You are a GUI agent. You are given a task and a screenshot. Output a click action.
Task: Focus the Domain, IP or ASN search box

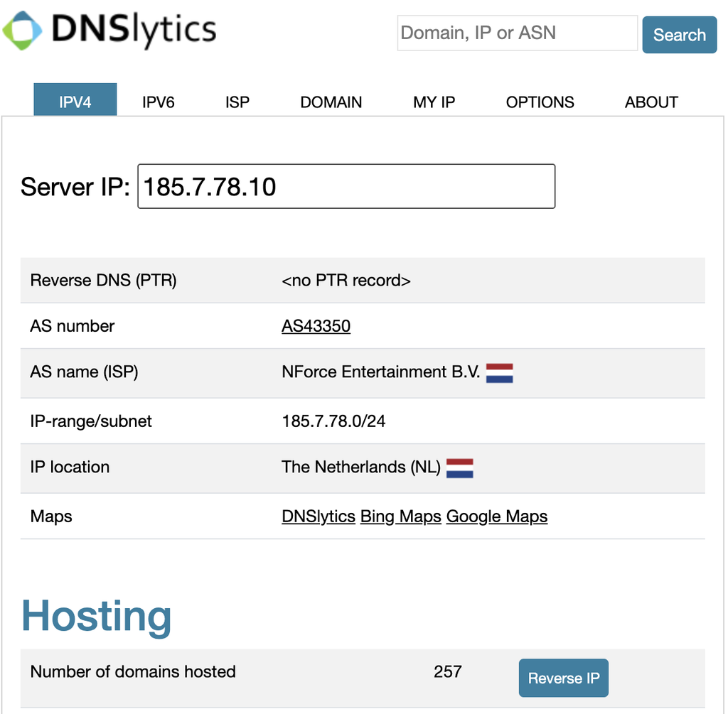tap(517, 33)
